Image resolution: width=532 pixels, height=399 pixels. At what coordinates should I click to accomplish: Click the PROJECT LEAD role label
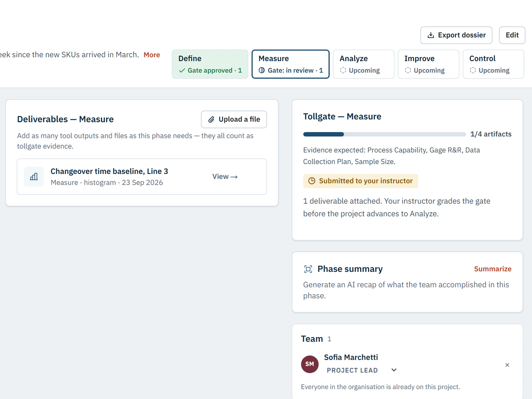352,370
